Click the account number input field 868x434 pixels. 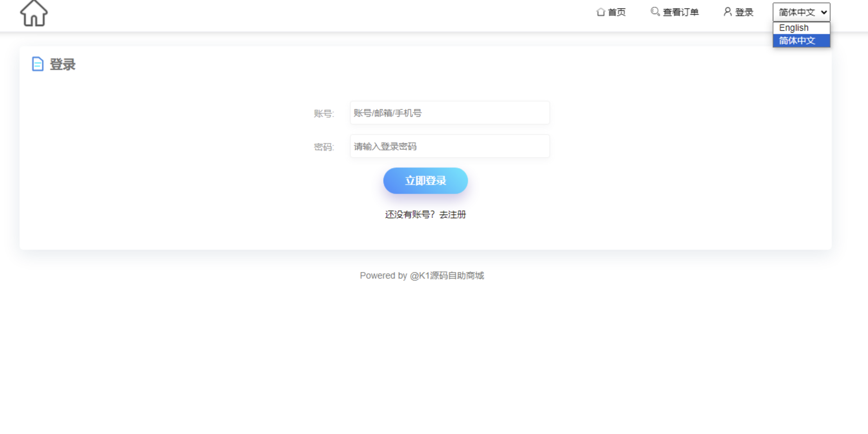pyautogui.click(x=450, y=113)
